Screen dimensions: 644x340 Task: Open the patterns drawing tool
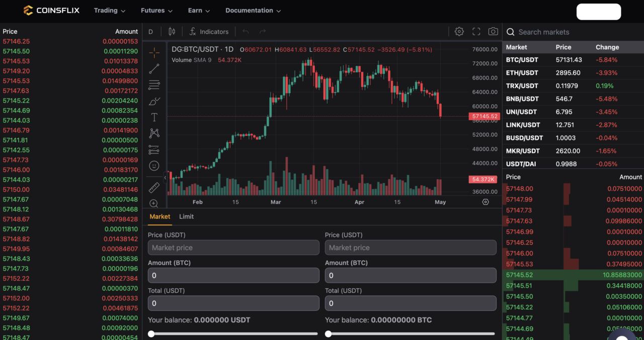pos(154,133)
